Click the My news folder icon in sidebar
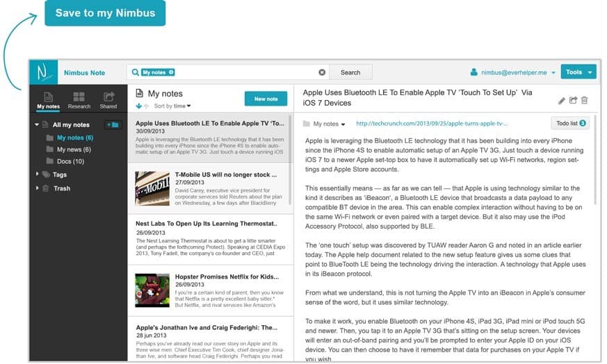607x364 pixels. coord(49,149)
